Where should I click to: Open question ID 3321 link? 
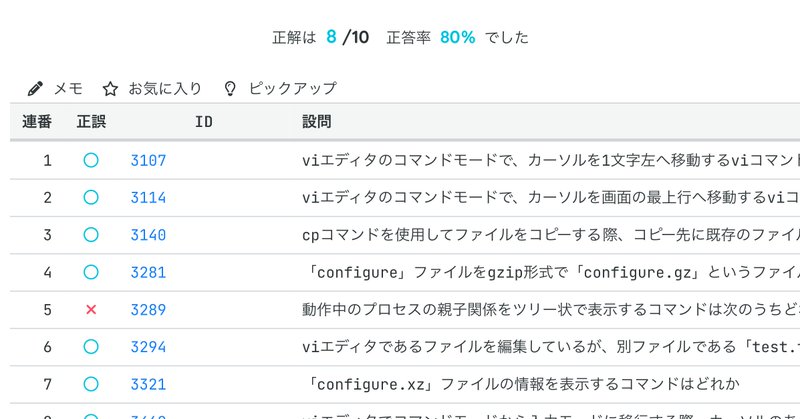point(148,383)
